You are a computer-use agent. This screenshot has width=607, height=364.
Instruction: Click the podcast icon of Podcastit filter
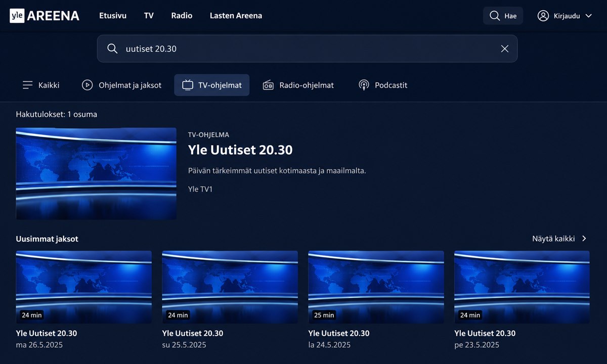click(364, 85)
